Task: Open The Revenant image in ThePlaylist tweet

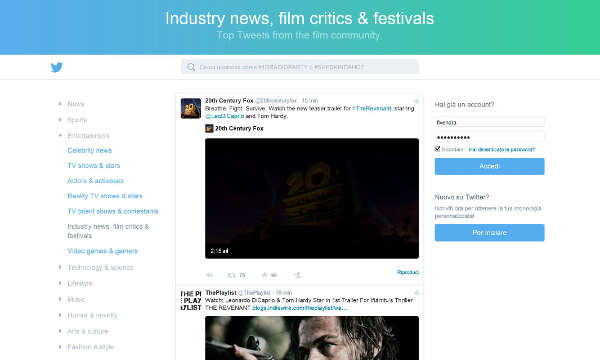Action: 312,338
